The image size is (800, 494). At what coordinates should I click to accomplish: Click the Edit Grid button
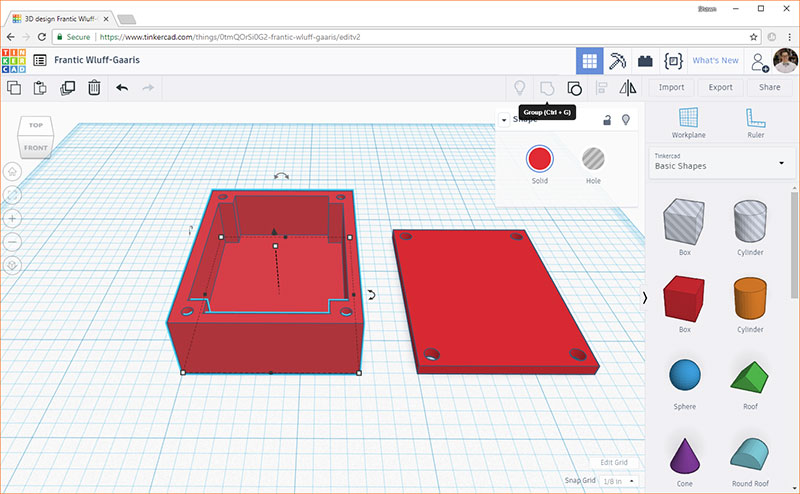[613, 462]
